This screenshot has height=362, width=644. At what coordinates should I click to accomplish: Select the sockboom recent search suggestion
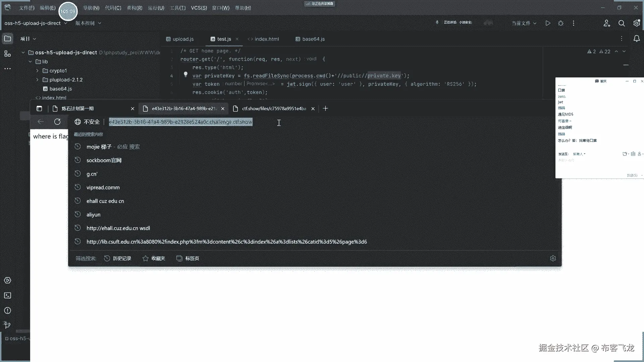pos(104,160)
